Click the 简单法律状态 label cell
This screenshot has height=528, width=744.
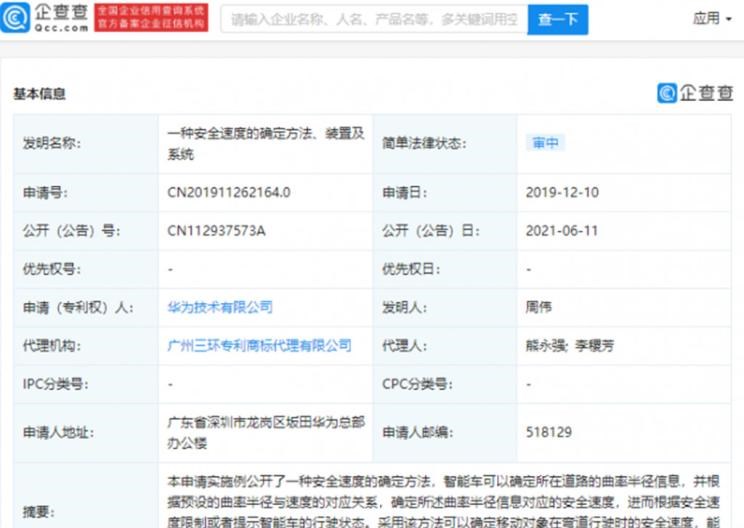[x=445, y=143]
